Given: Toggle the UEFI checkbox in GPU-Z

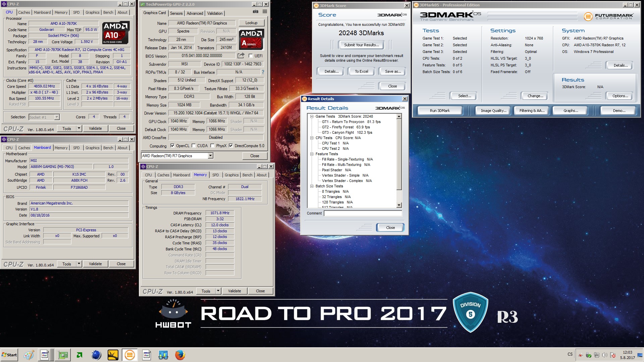Looking at the screenshot, I should [251, 56].
